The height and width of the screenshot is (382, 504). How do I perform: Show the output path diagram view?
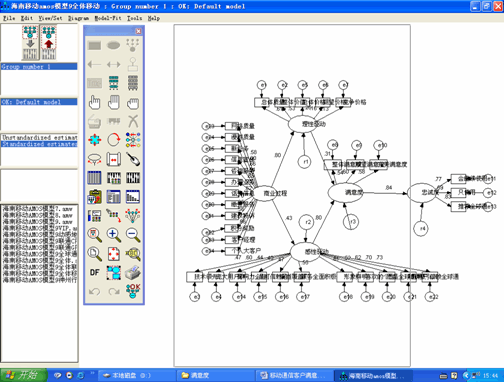tap(49, 43)
